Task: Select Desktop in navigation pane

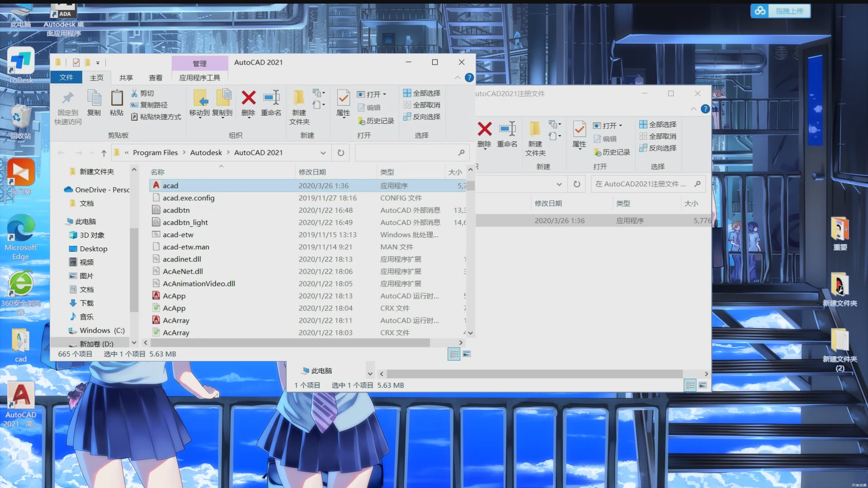Action: pyautogui.click(x=94, y=249)
